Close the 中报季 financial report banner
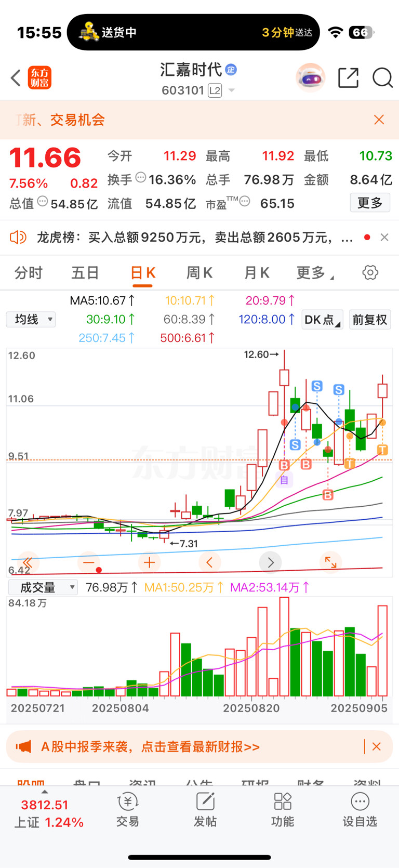The width and height of the screenshot is (399, 868). [x=377, y=746]
